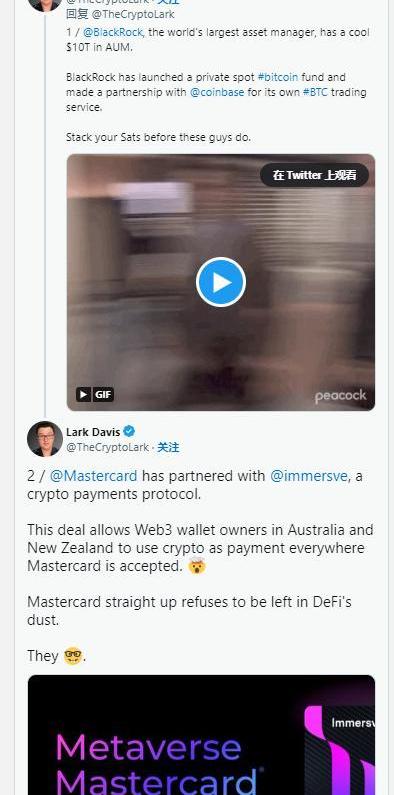
Task: Follow via 关注 link under Lark Davis
Action: point(168,447)
